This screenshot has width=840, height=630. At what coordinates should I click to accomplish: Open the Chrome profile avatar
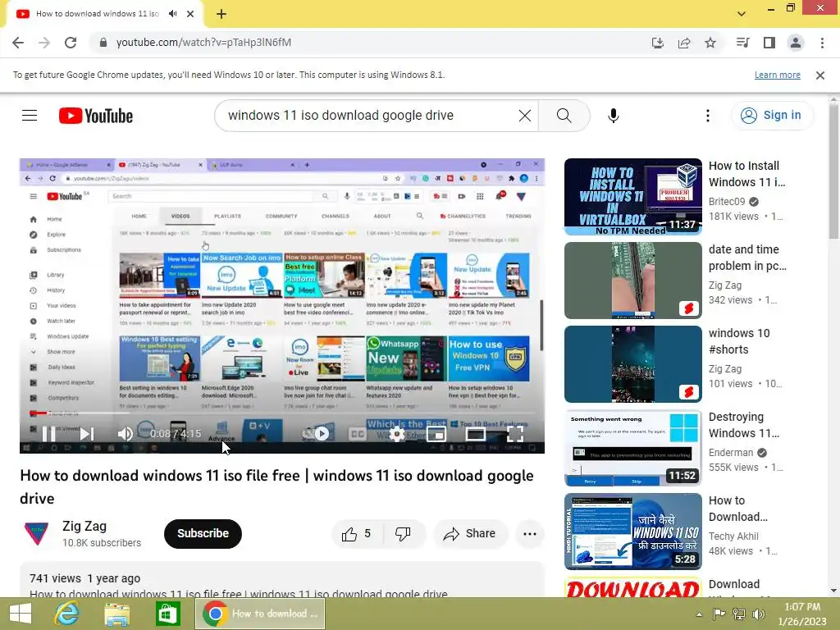[x=796, y=43]
